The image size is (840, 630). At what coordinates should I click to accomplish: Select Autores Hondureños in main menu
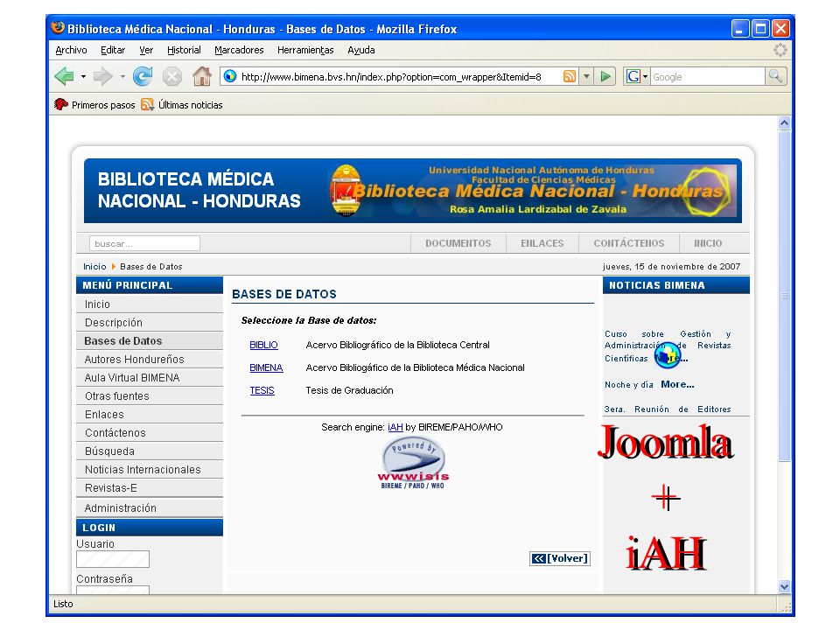(150, 359)
